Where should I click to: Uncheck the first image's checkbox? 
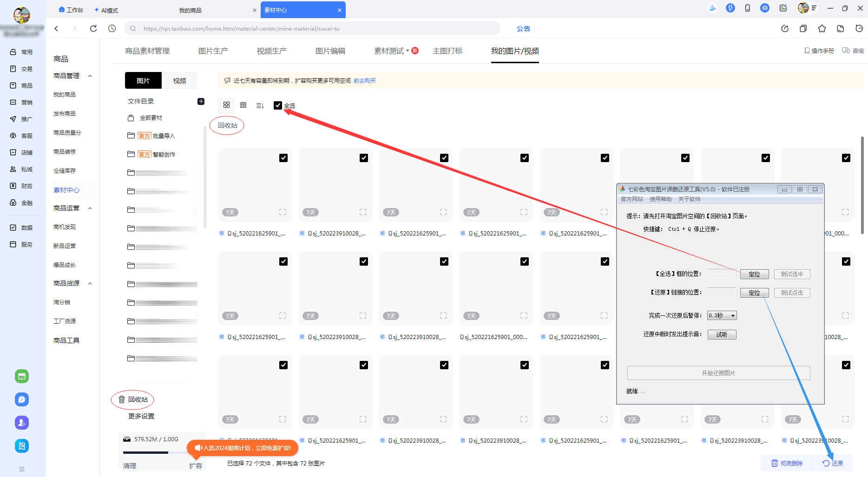(283, 158)
